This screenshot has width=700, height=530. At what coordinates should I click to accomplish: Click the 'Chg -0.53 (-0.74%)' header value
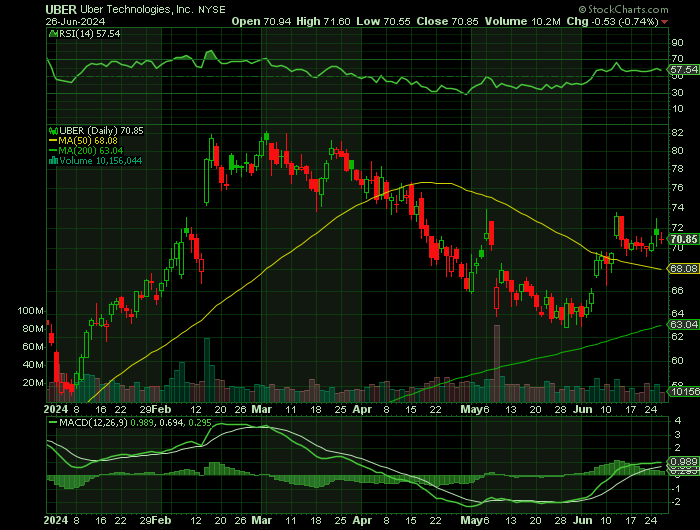pos(612,21)
